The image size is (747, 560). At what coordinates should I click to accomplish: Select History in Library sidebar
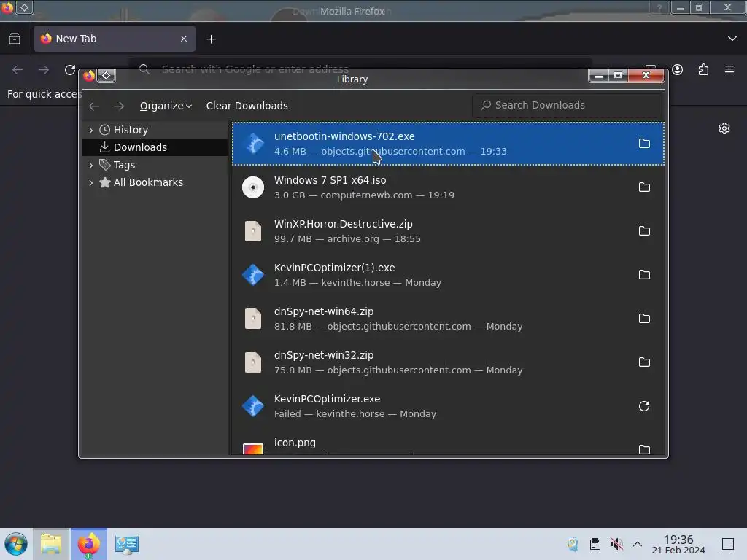(x=155, y=130)
